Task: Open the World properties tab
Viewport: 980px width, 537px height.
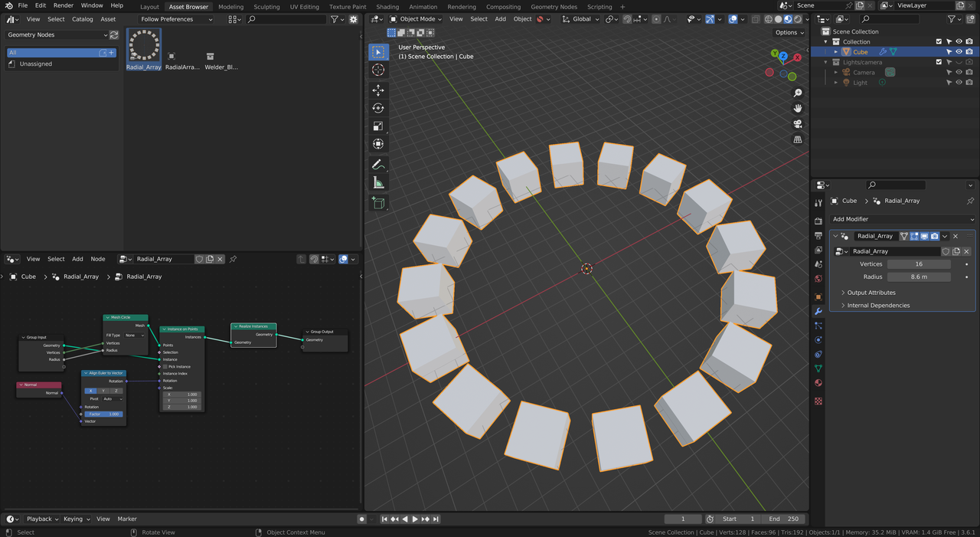Action: 818,278
